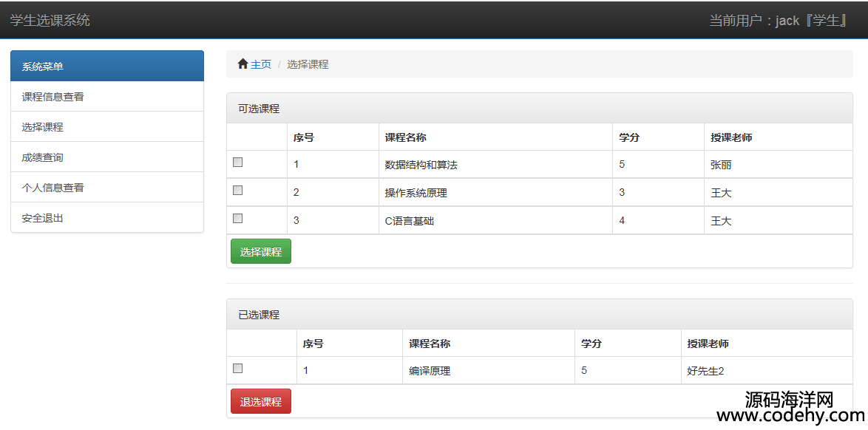868x430 pixels.
Task: Check the 数据结构和算法 course checkbox
Action: point(237,162)
